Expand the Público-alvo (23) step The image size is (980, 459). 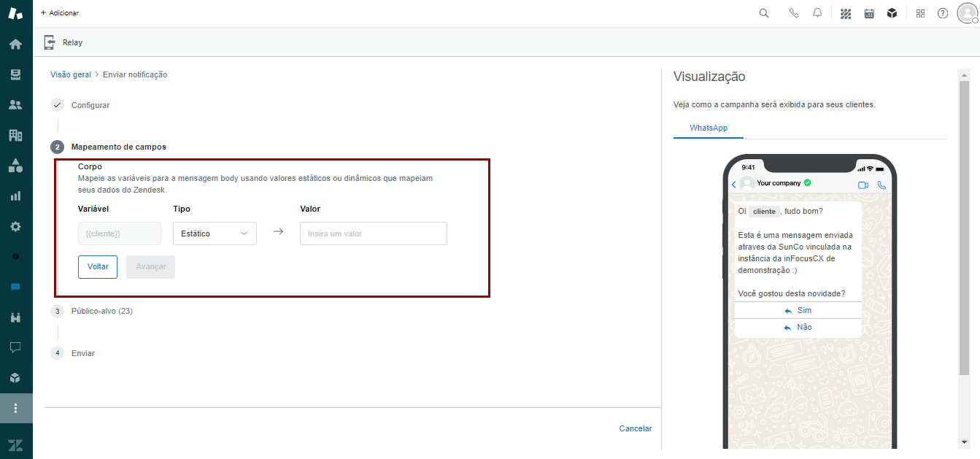(101, 311)
